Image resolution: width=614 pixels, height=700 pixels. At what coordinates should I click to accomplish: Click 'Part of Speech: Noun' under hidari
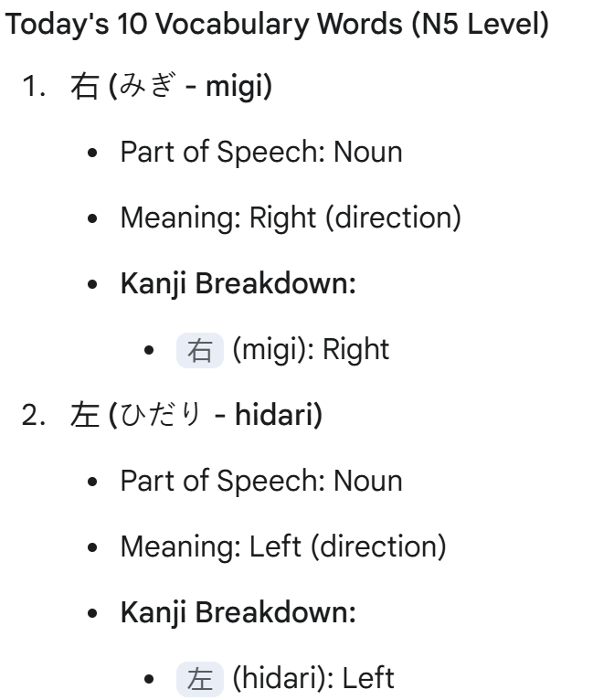point(261,481)
